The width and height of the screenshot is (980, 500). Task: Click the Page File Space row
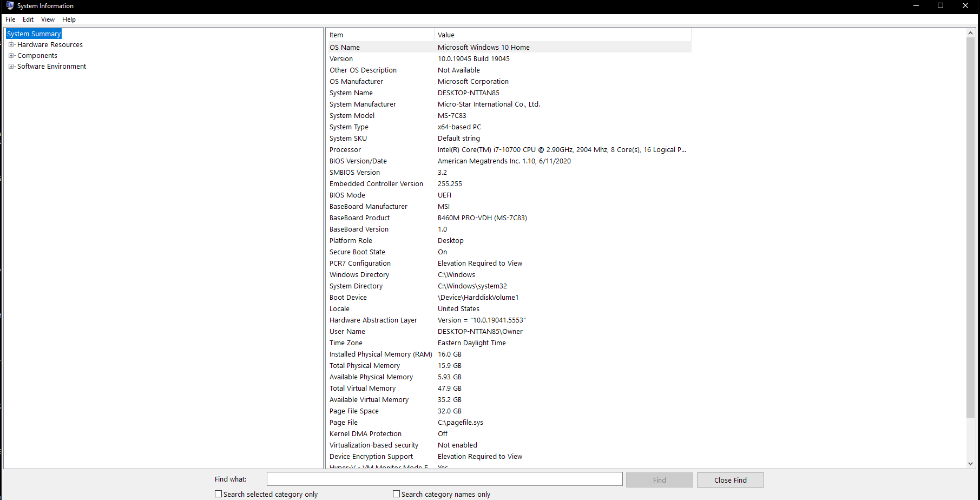click(x=510, y=411)
